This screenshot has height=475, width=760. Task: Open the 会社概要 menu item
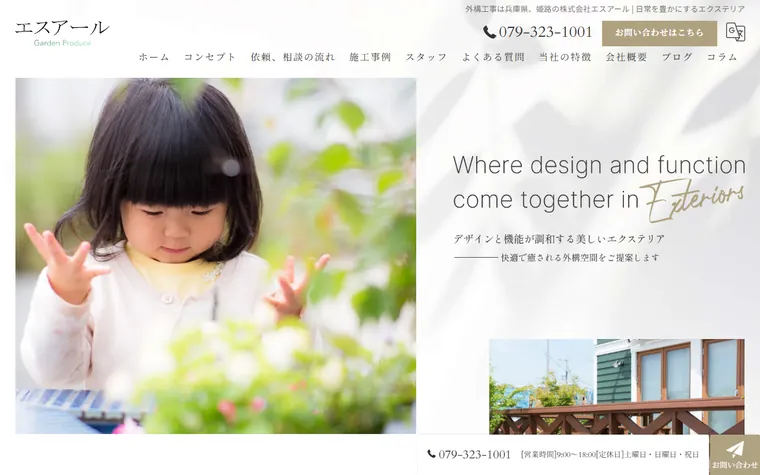click(x=626, y=57)
